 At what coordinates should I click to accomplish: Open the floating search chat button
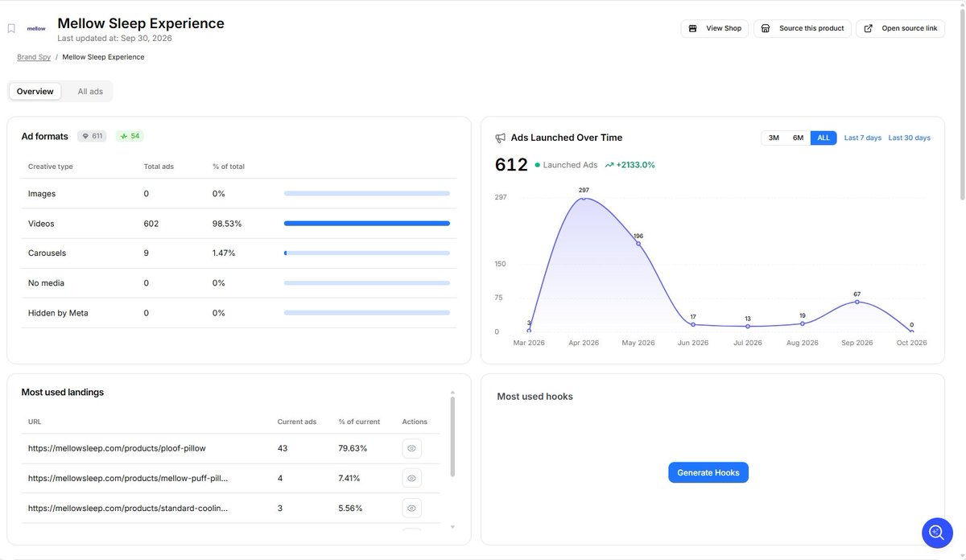pyautogui.click(x=937, y=533)
